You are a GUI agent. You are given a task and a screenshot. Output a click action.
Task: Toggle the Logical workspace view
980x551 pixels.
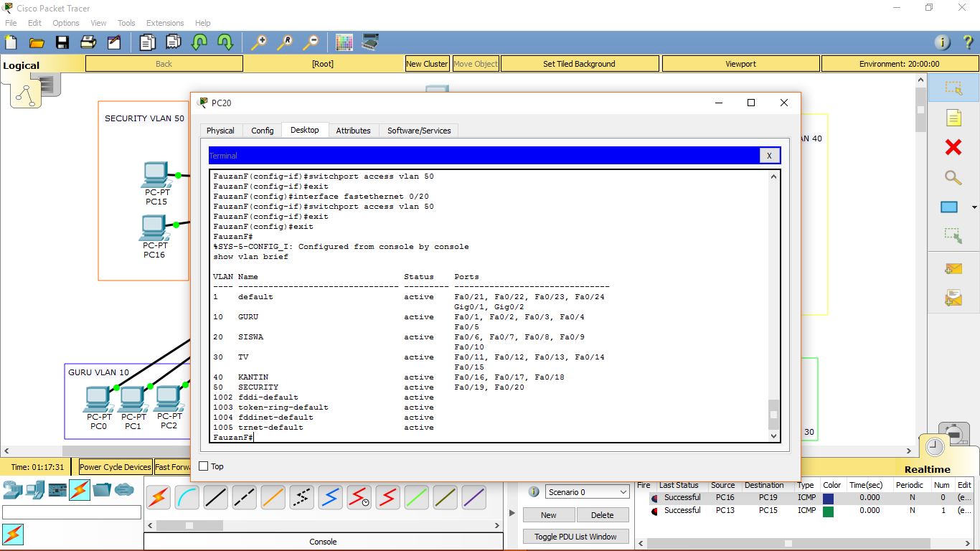[22, 65]
